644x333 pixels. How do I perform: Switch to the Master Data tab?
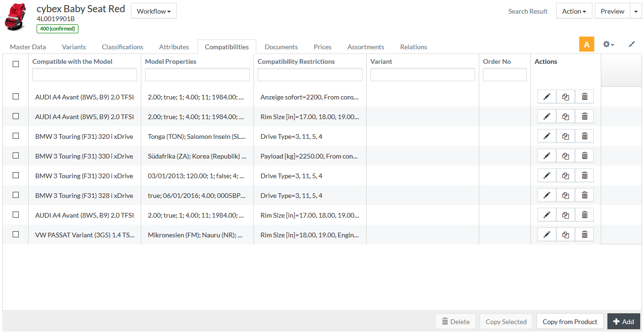point(28,47)
